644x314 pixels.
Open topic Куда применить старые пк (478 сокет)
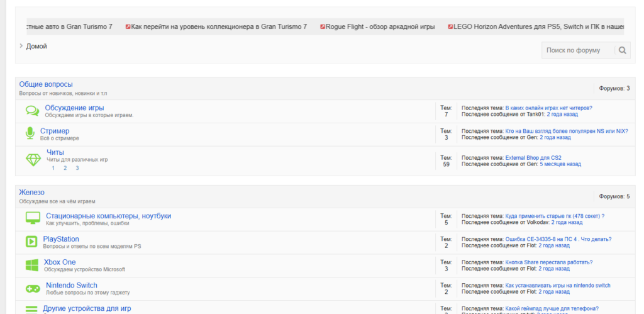[x=555, y=216]
